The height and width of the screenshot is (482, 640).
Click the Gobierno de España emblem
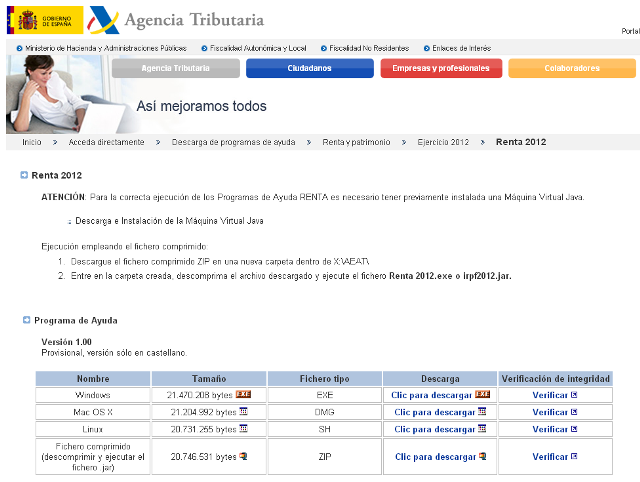[x=45, y=19]
